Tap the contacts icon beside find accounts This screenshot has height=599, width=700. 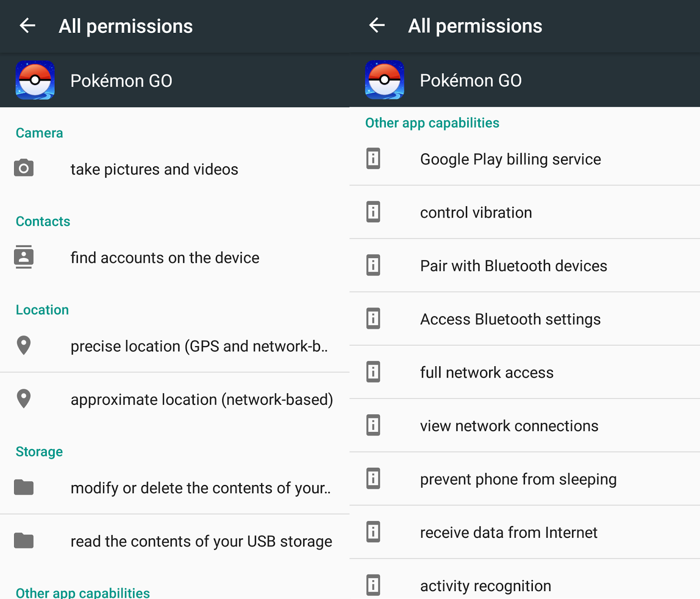[24, 257]
